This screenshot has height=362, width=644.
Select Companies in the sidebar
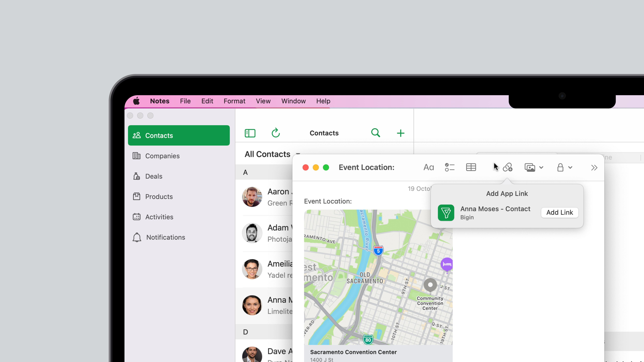click(162, 156)
